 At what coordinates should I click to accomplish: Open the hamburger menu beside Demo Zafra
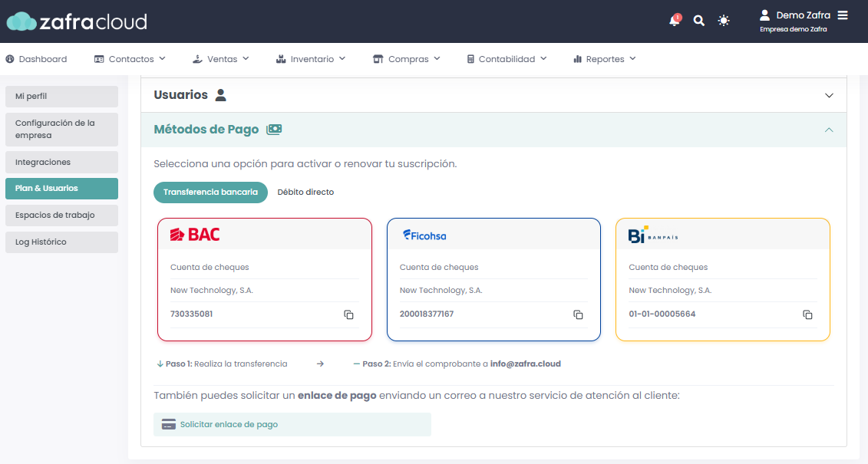pos(843,15)
